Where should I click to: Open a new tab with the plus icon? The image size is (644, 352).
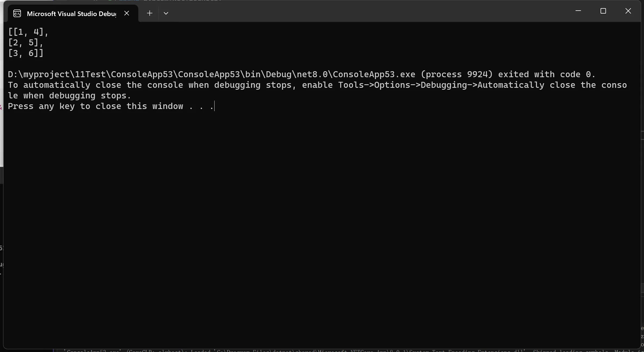[149, 13]
